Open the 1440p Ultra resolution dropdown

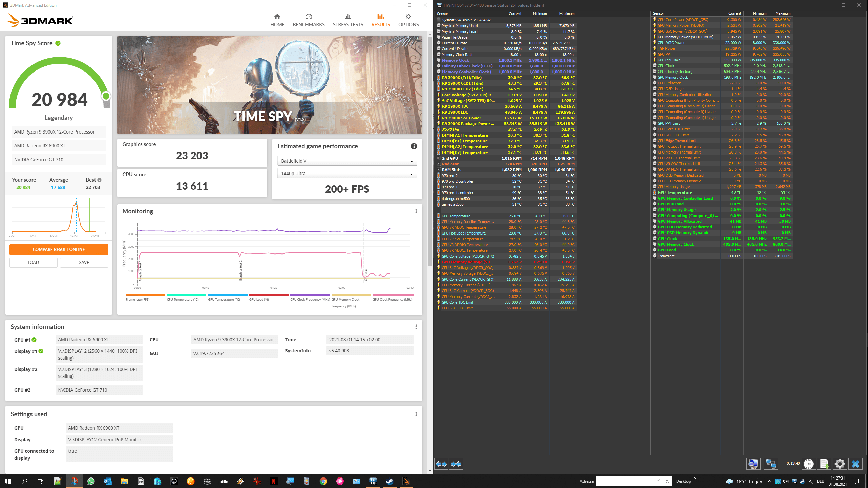[x=347, y=174]
